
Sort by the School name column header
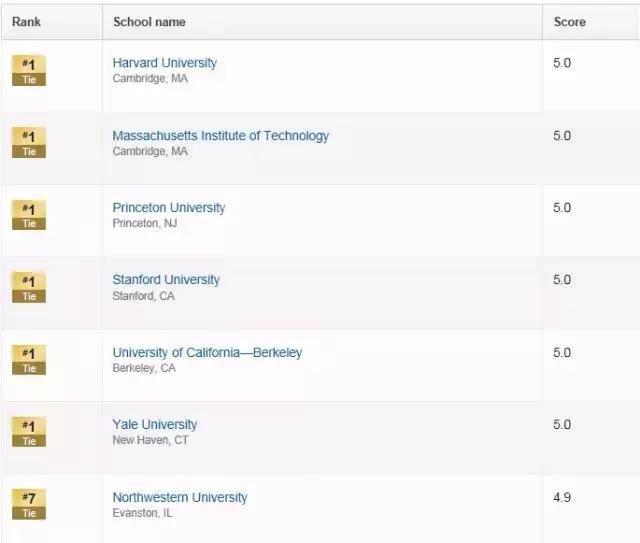(x=149, y=22)
